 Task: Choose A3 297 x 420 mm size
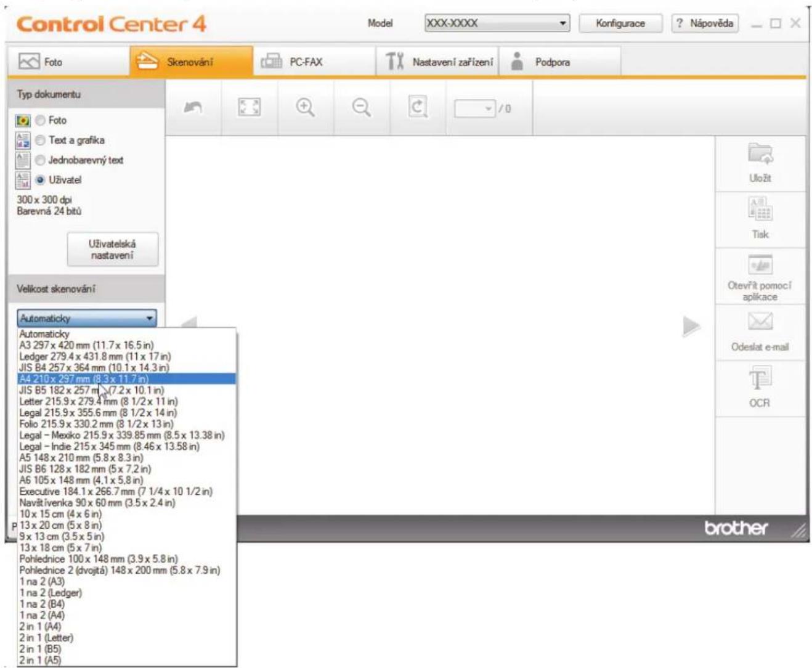pos(127,345)
